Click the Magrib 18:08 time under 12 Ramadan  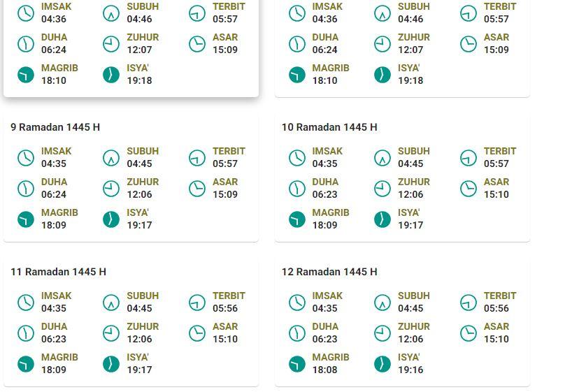click(324, 370)
